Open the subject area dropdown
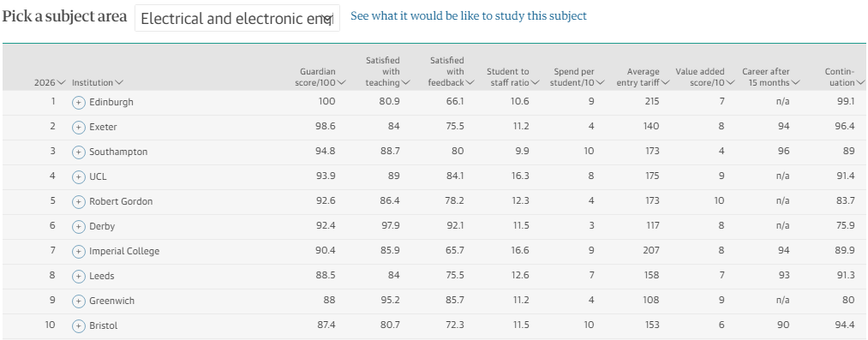868x340 pixels. point(237,18)
